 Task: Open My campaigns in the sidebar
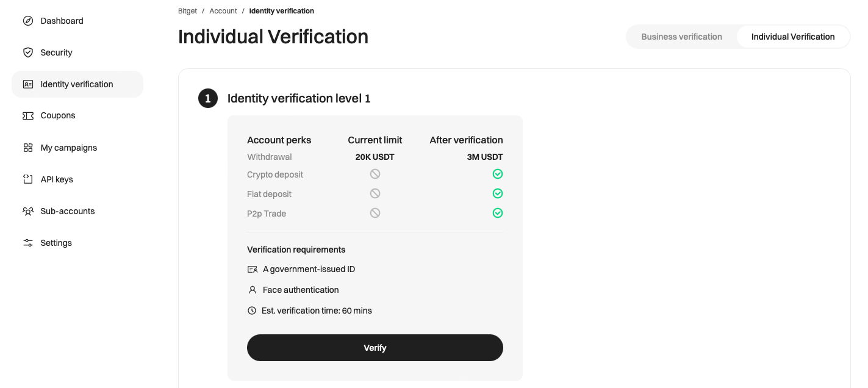click(x=69, y=148)
